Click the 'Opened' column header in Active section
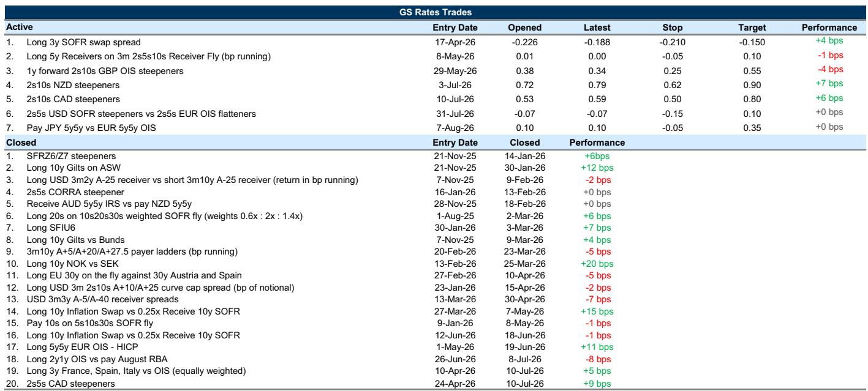 pyautogui.click(x=524, y=28)
